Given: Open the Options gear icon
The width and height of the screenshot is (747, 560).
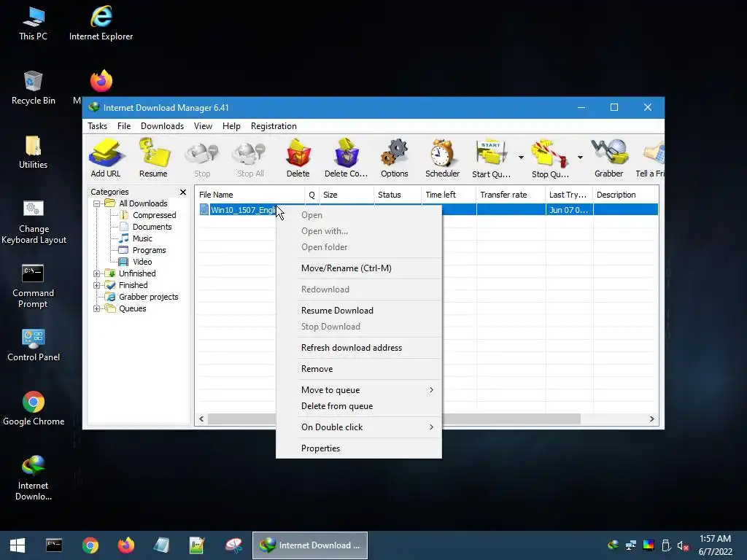Looking at the screenshot, I should pyautogui.click(x=395, y=157).
